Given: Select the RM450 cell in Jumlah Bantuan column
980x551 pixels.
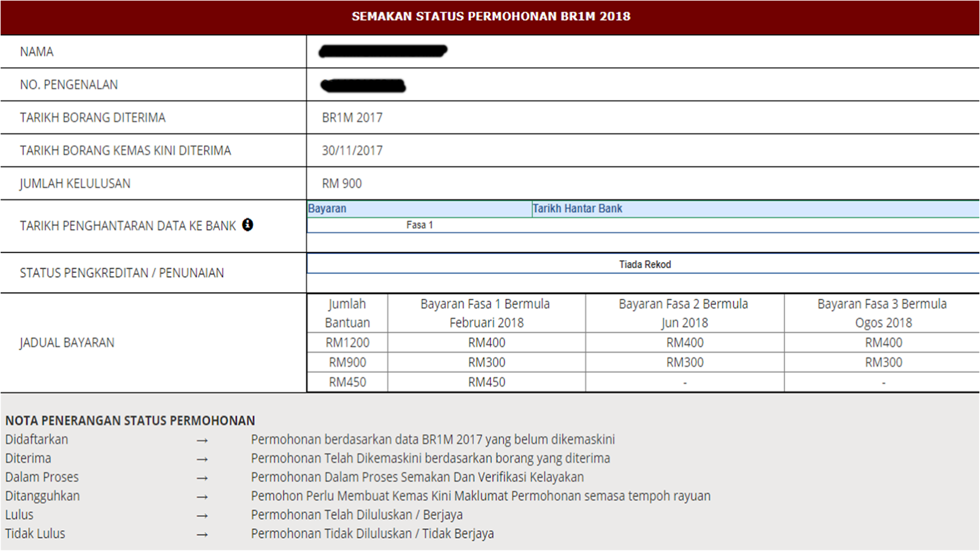Looking at the screenshot, I should (347, 383).
